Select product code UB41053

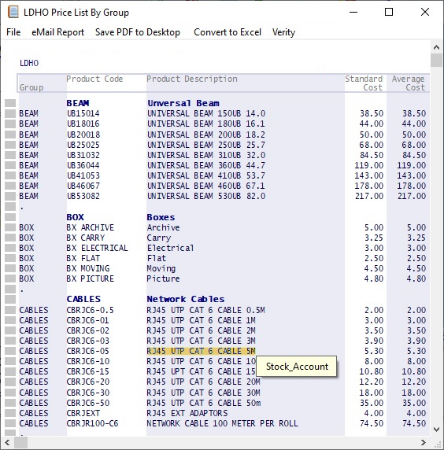83,176
